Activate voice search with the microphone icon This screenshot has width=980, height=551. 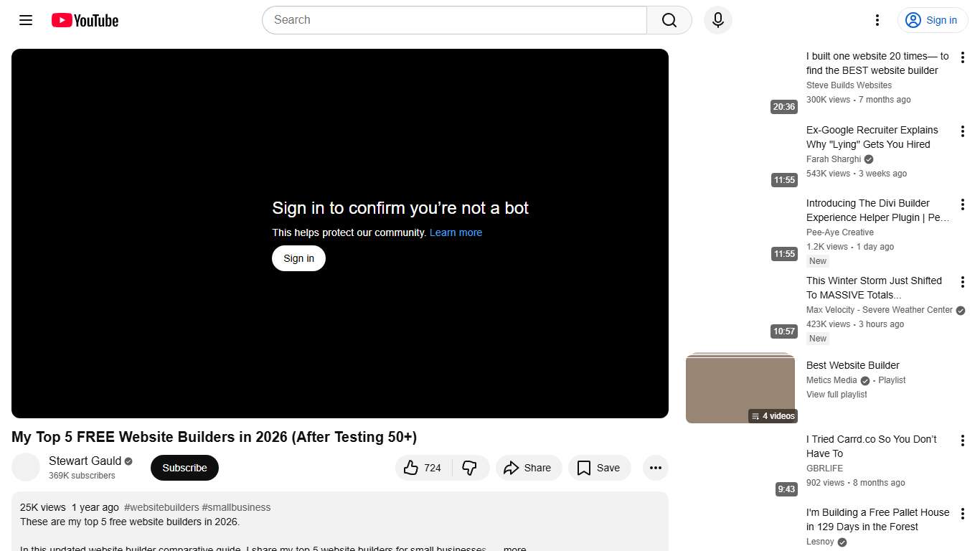[x=717, y=20]
